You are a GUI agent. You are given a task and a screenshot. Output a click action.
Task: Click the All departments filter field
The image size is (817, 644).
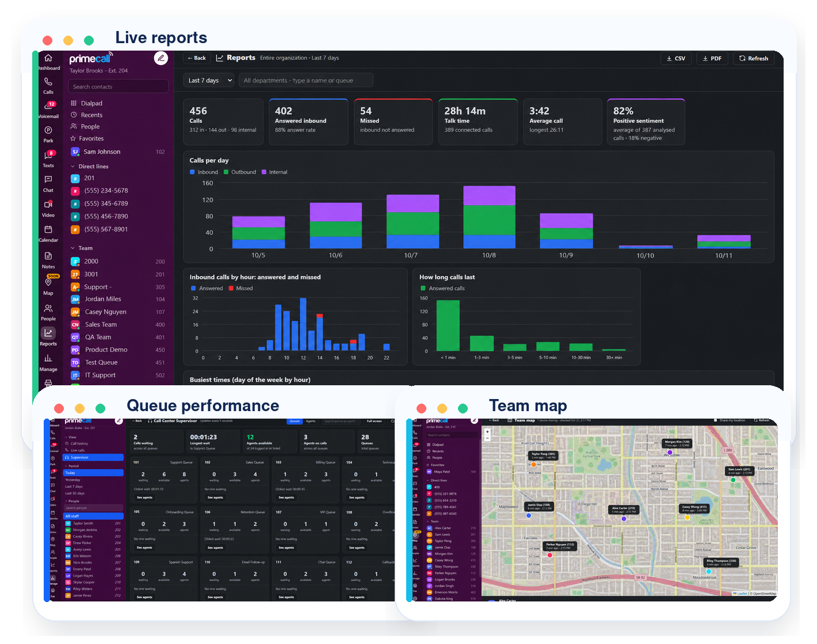[306, 80]
